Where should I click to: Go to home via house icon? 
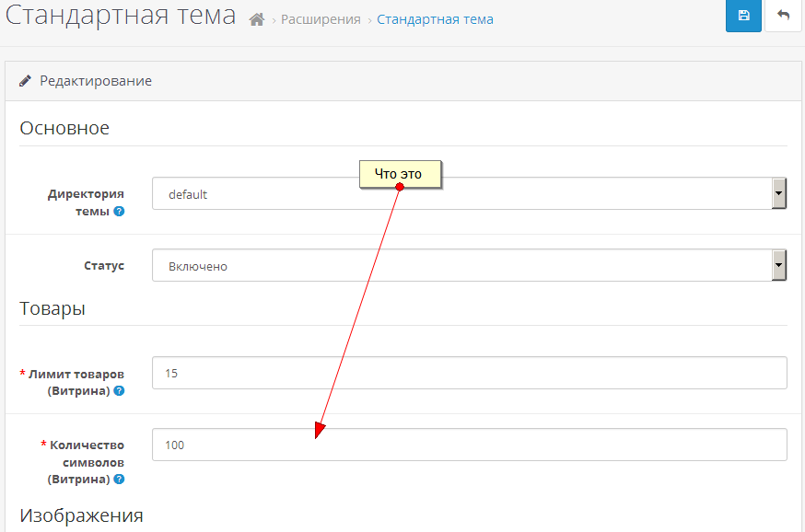[x=257, y=19]
